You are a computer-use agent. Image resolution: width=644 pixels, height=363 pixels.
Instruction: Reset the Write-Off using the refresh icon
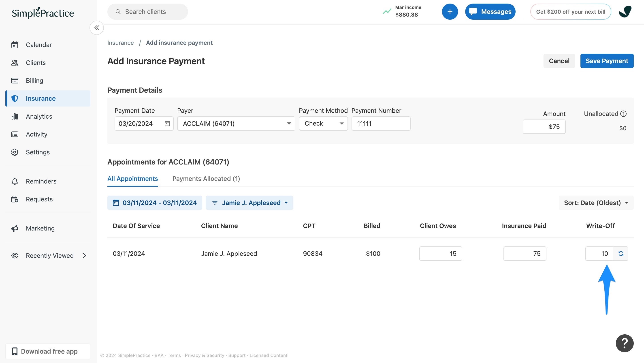[621, 254]
